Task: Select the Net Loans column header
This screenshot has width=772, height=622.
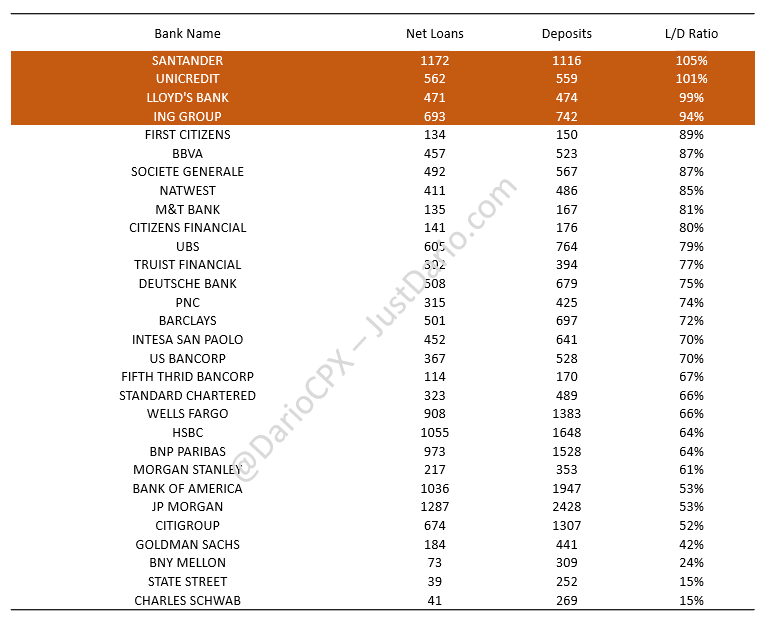Action: tap(434, 34)
